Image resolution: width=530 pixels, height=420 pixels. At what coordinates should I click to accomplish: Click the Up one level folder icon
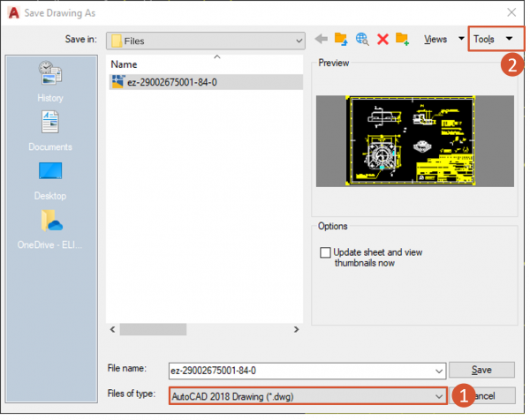tap(341, 39)
